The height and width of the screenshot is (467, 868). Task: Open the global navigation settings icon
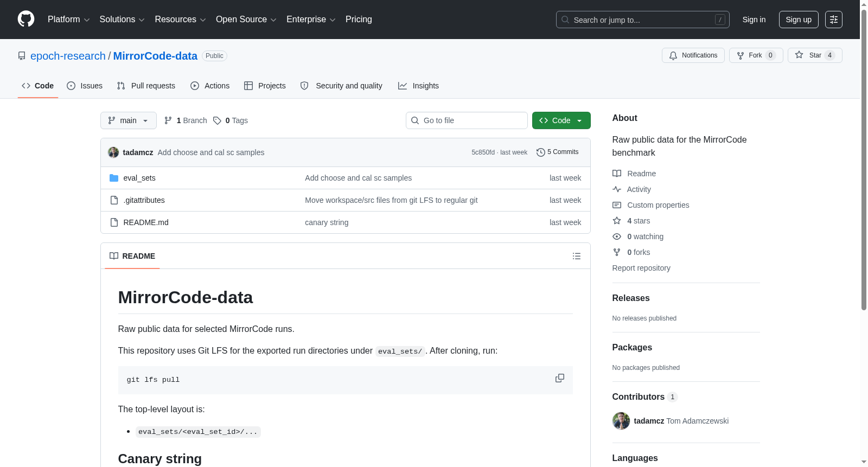(x=834, y=20)
